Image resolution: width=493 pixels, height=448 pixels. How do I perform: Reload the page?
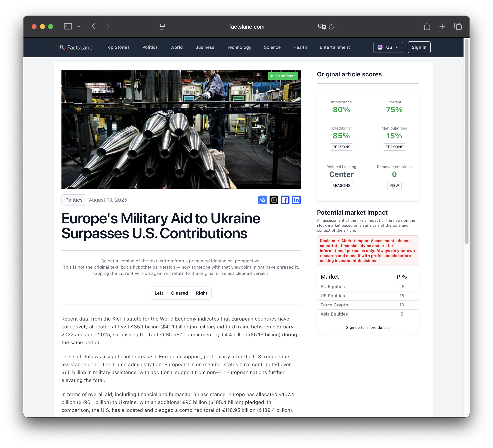pos(331,27)
